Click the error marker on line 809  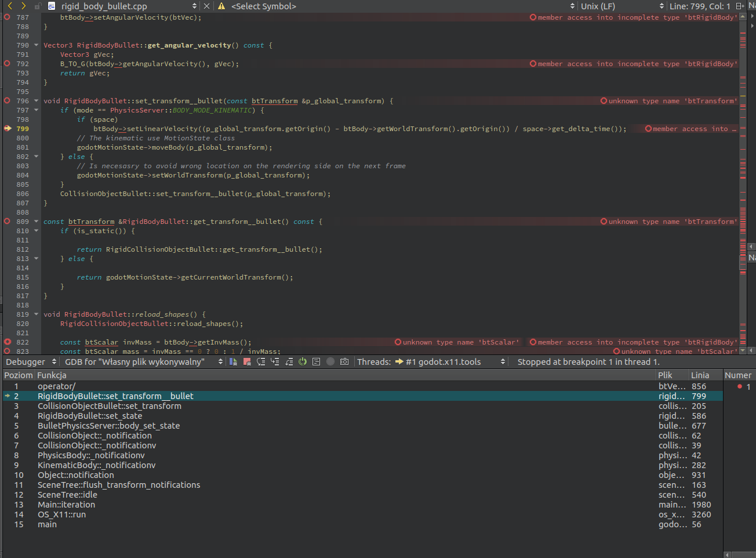click(x=7, y=221)
